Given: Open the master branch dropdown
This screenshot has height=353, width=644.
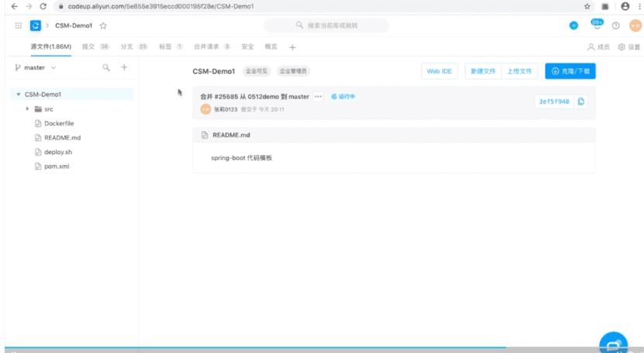Looking at the screenshot, I should (36, 67).
